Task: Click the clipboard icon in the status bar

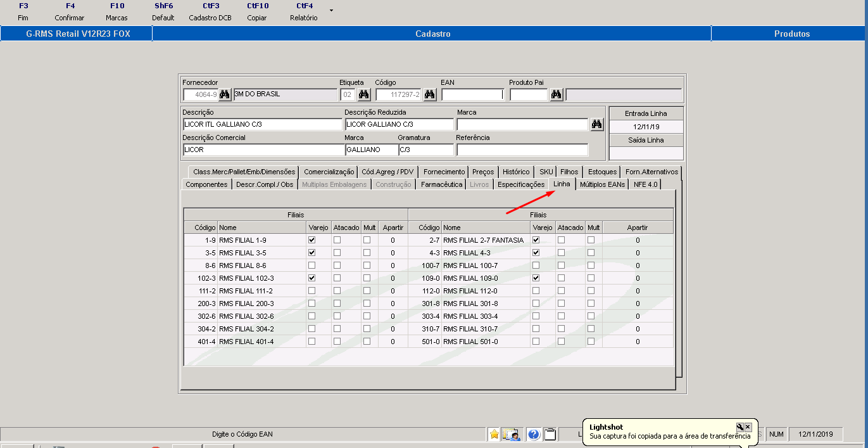Action: (x=550, y=434)
